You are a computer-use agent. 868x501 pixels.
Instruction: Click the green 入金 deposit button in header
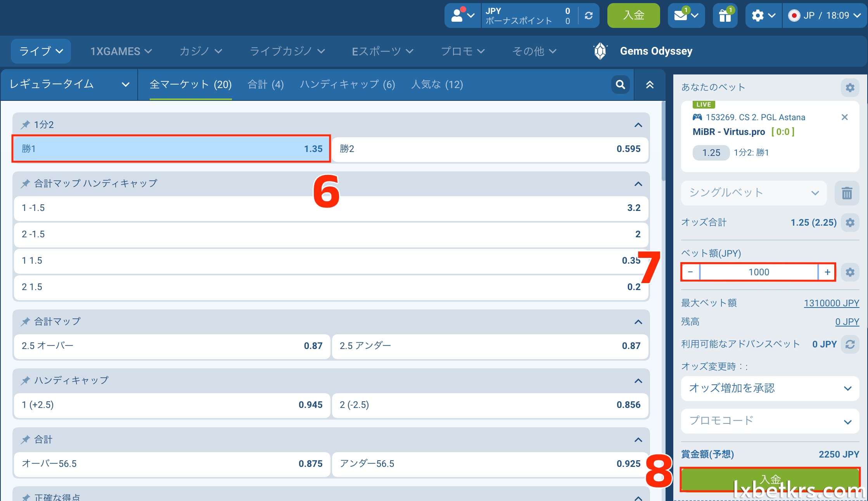click(x=633, y=16)
